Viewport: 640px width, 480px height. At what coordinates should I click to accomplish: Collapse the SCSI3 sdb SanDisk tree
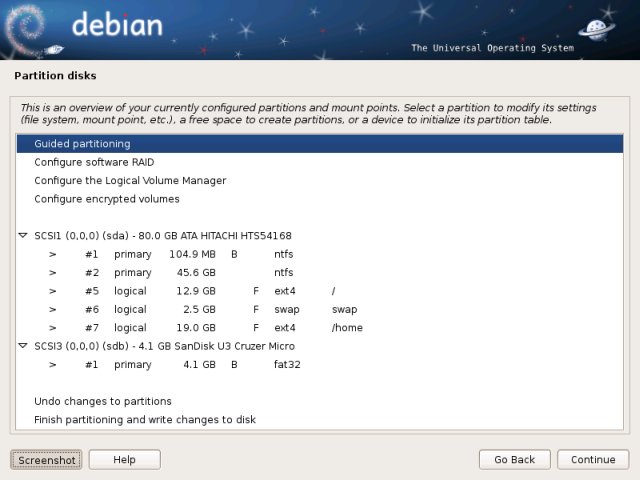click(x=23, y=346)
